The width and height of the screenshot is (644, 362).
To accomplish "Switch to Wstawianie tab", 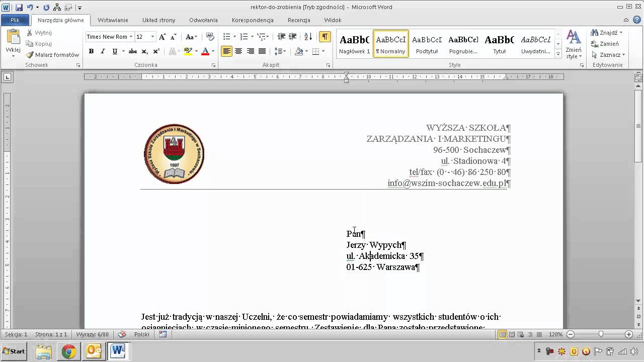I will click(x=113, y=20).
